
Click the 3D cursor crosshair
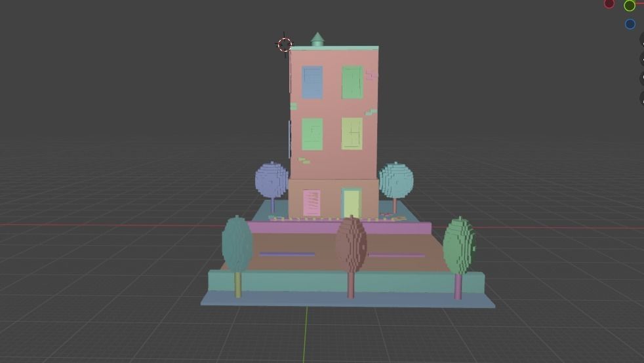pyautogui.click(x=285, y=45)
